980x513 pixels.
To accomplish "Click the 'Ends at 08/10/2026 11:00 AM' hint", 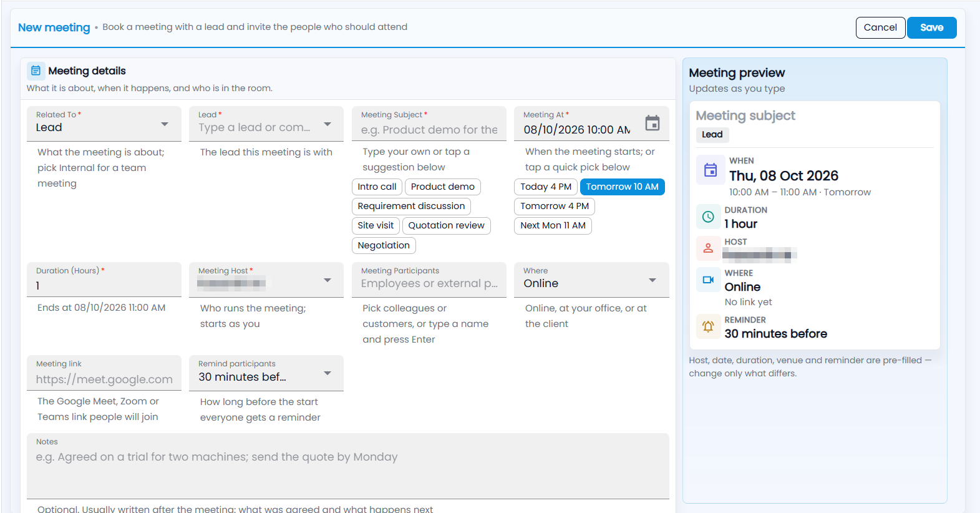I will tap(102, 308).
